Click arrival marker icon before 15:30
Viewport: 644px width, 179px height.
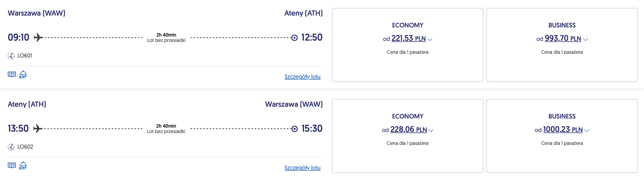point(295,129)
